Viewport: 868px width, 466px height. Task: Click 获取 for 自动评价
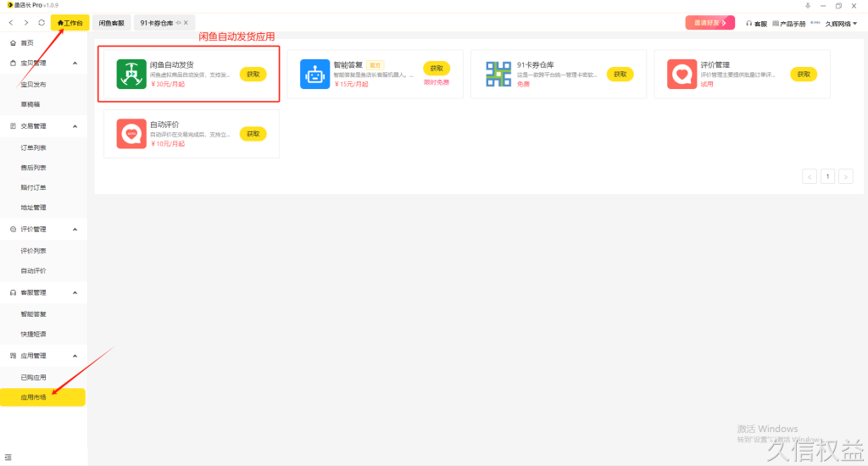[253, 134]
